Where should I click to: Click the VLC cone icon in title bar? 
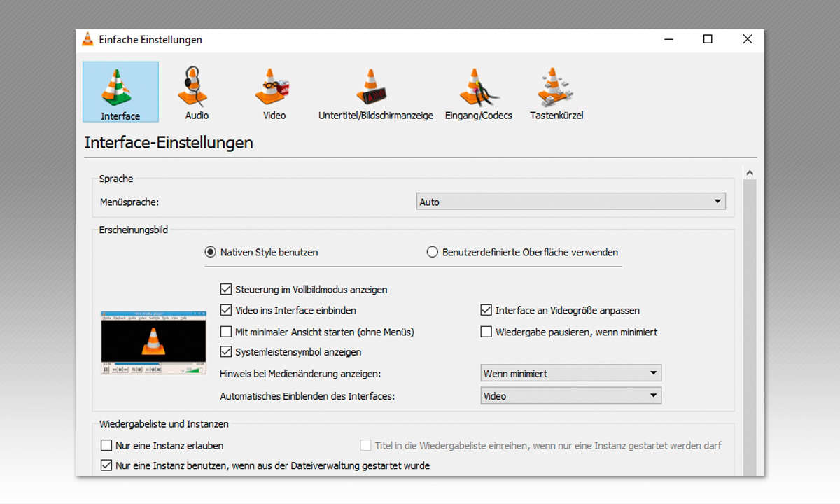click(x=87, y=39)
